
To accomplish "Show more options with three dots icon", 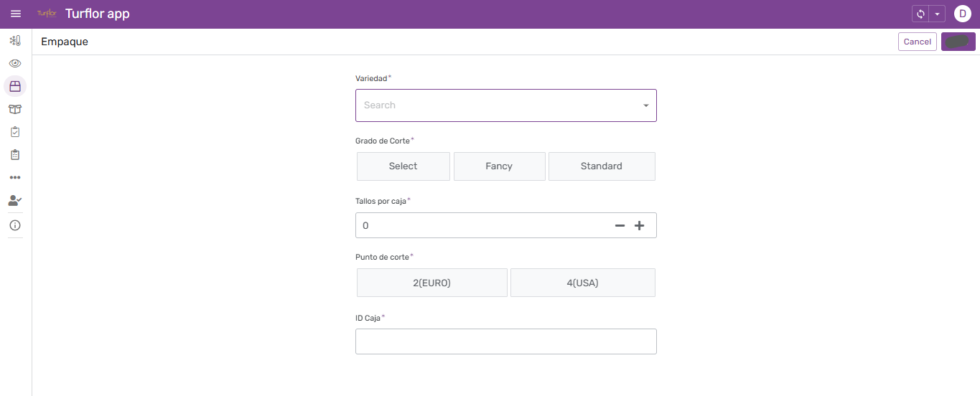I will 15,177.
